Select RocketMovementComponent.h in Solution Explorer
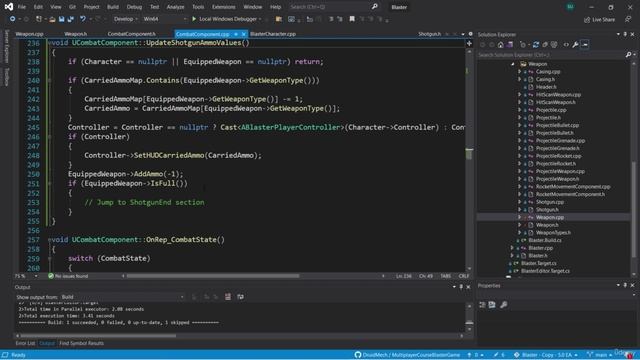This screenshot has width=640, height=360. click(x=570, y=194)
